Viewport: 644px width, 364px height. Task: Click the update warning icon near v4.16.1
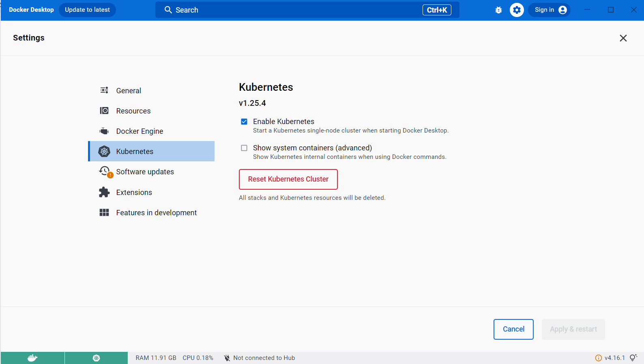(598, 358)
